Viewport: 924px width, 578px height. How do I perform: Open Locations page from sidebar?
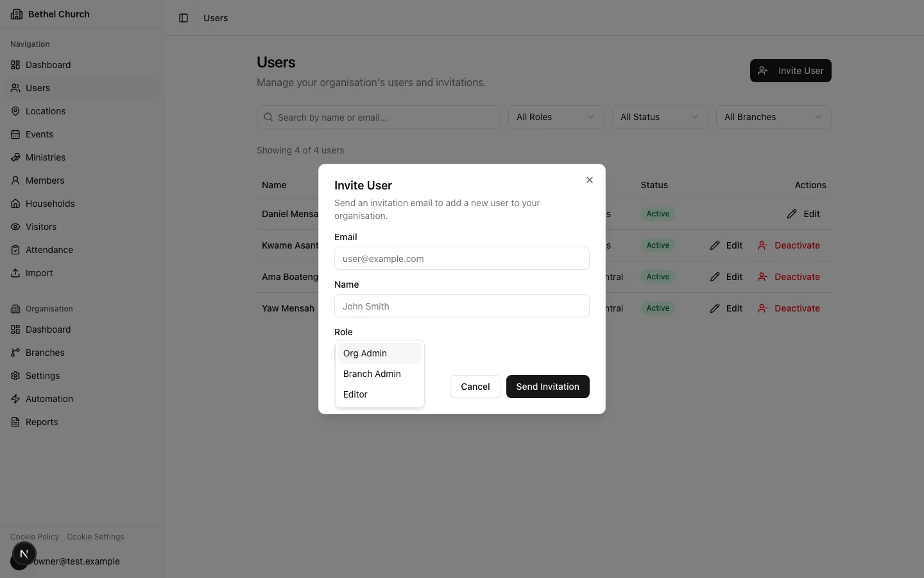tap(82, 111)
